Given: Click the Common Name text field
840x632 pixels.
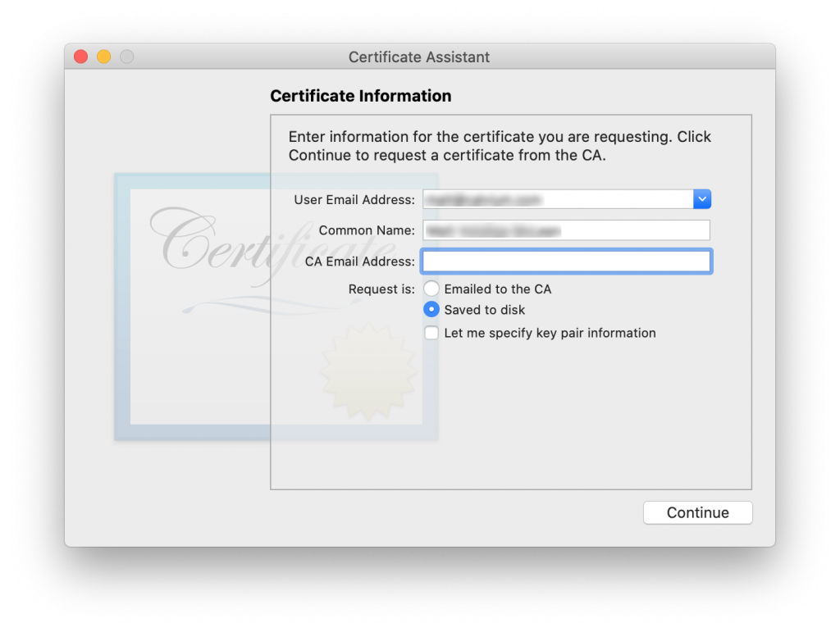Looking at the screenshot, I should [x=566, y=230].
